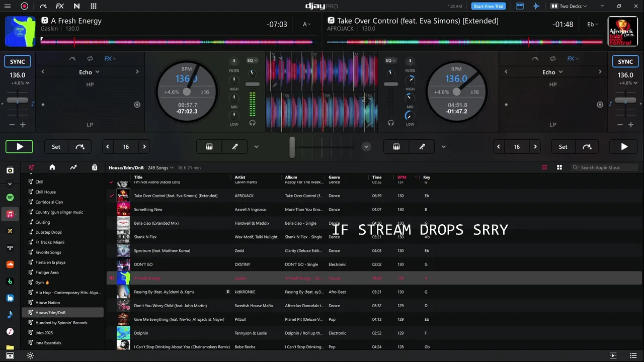Screen dimensions: 644x362
Task: Nudge left deck tempo up with plus
Action: click(23, 125)
